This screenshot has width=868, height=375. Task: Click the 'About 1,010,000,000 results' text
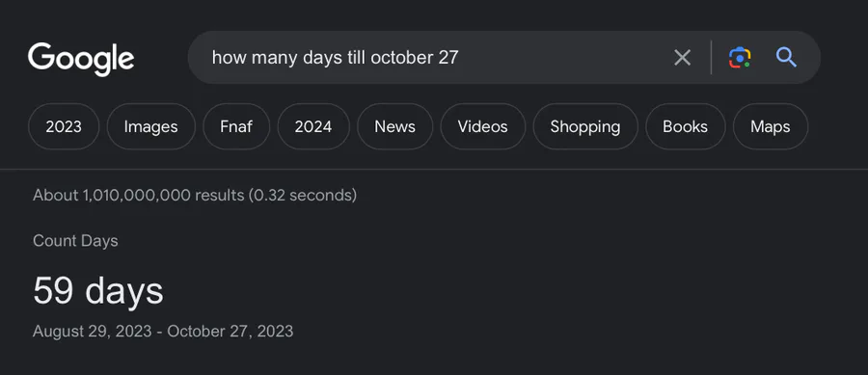[138, 196]
